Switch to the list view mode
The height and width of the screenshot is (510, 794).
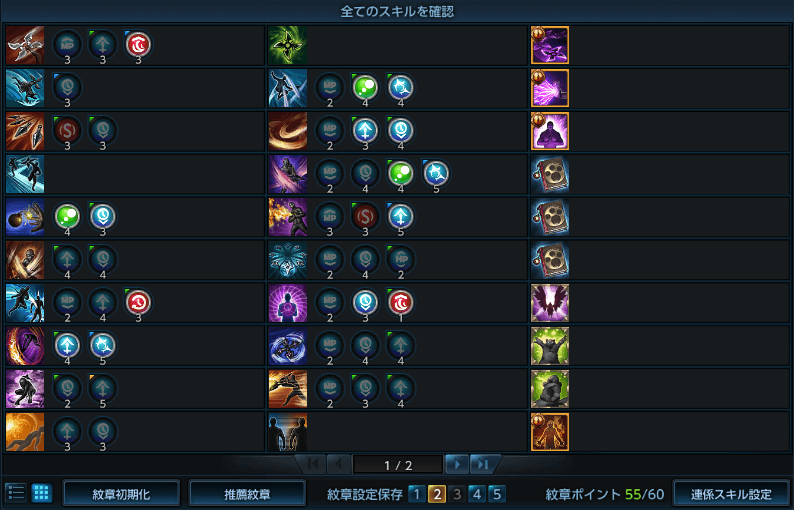pyautogui.click(x=16, y=493)
